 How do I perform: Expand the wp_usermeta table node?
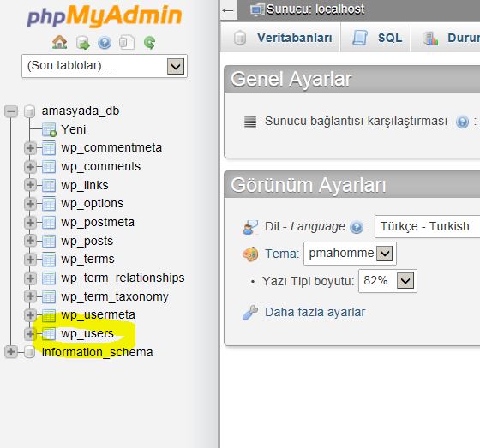click(x=30, y=315)
